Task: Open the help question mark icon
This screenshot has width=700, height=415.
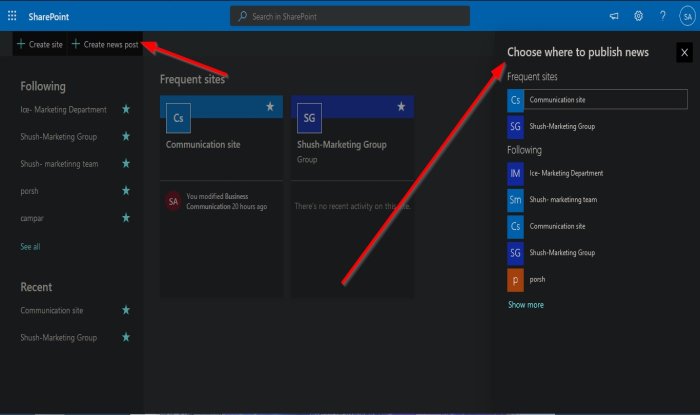Action: pos(662,17)
